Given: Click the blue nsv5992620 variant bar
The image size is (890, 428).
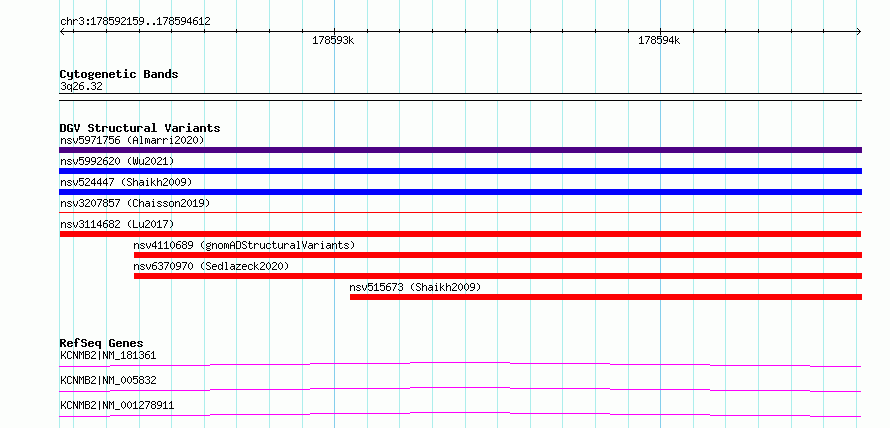Looking at the screenshot, I should tap(460, 171).
